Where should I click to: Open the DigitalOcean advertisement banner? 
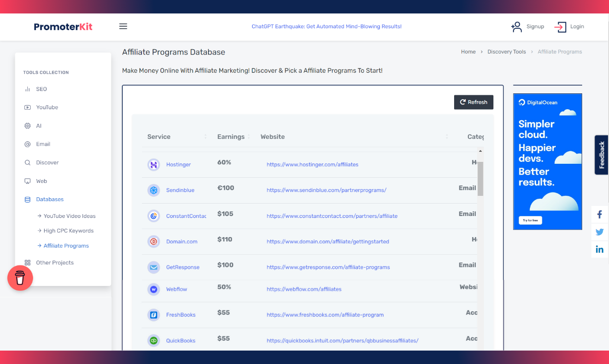tap(548, 162)
